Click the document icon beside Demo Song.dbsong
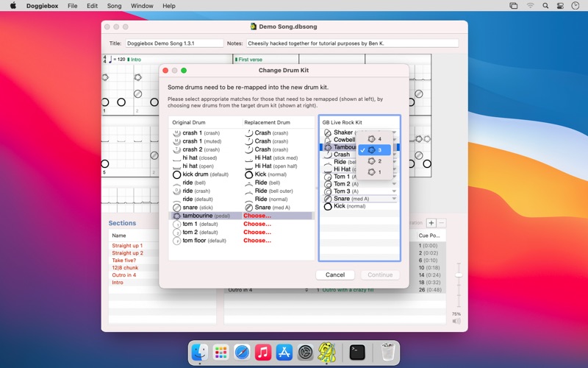Screen dimensions: 588x368 point(254,26)
